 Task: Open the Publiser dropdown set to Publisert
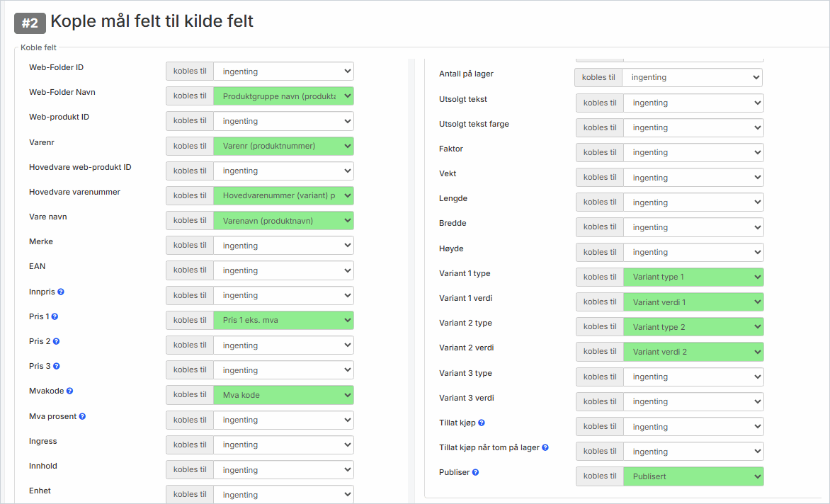point(693,476)
